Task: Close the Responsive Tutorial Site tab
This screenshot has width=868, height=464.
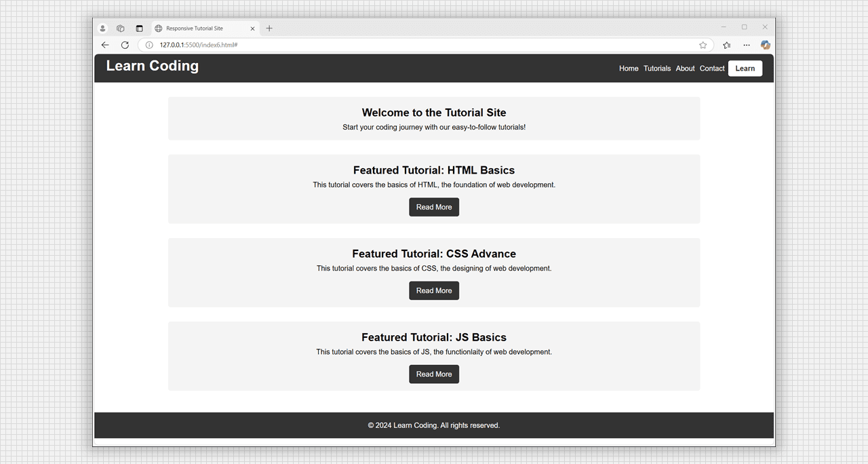Action: tap(253, 28)
